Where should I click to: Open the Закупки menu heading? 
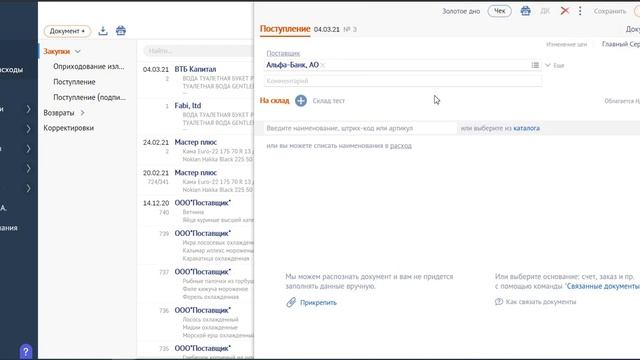point(57,51)
